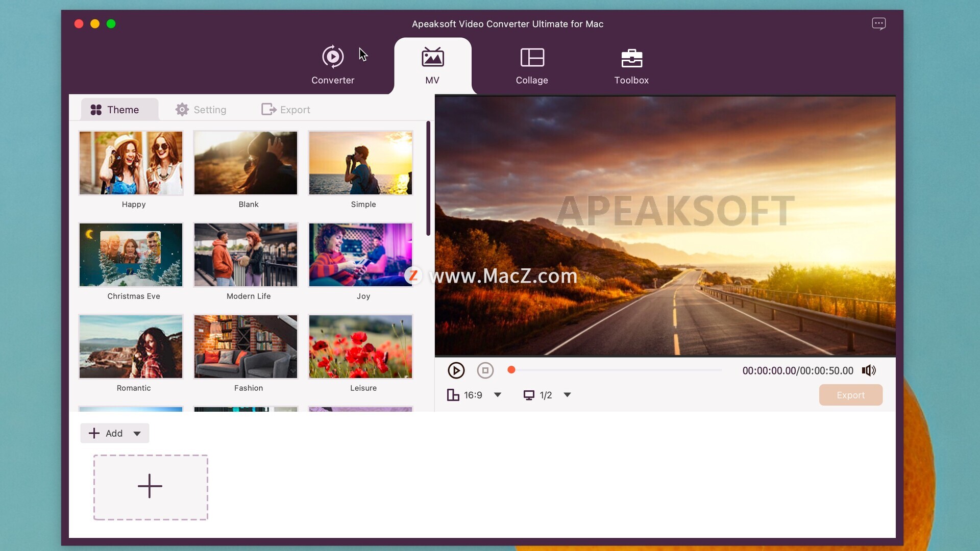This screenshot has height=551, width=980.
Task: Choose the Blank theme thumbnail
Action: pyautogui.click(x=246, y=163)
